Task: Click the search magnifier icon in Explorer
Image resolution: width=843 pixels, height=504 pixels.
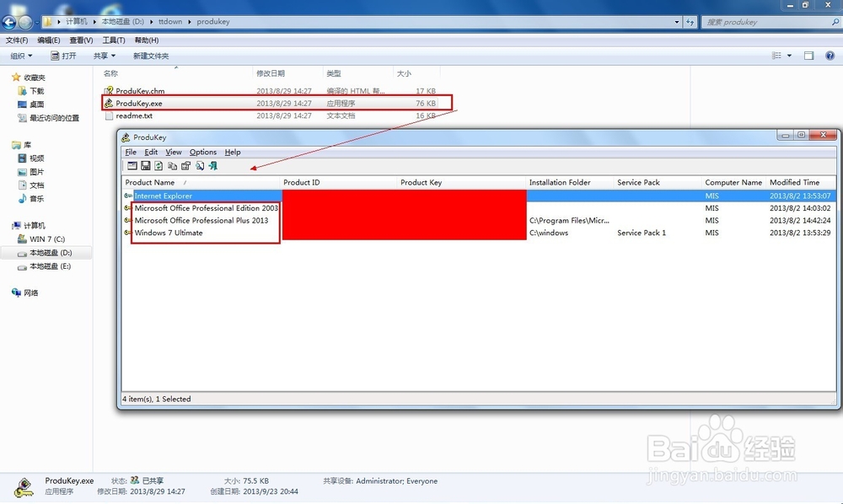Action: point(835,22)
